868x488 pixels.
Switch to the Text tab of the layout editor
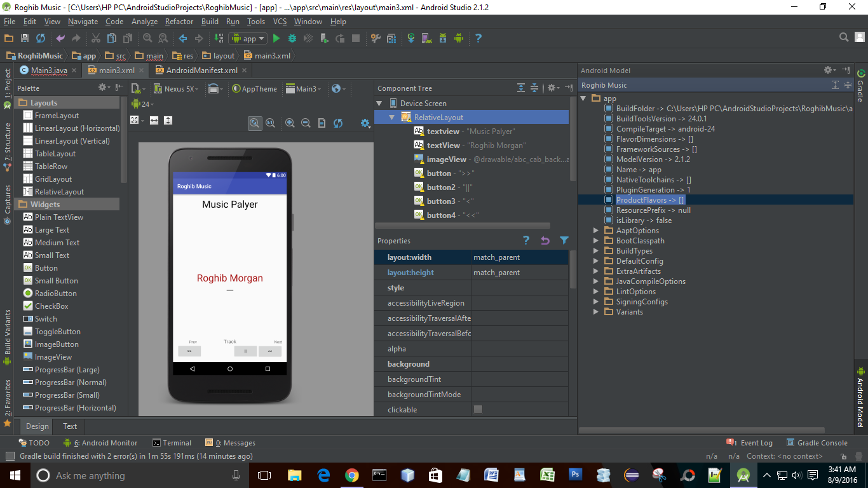[70, 426]
